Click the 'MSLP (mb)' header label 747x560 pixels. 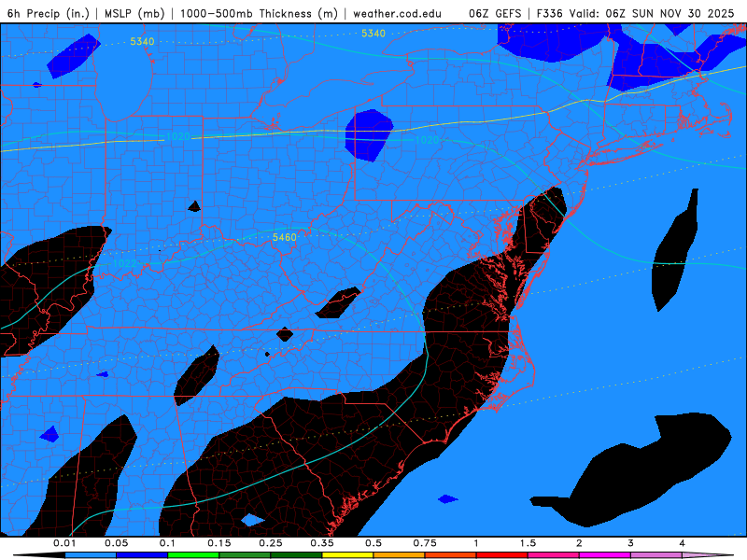tap(134, 13)
